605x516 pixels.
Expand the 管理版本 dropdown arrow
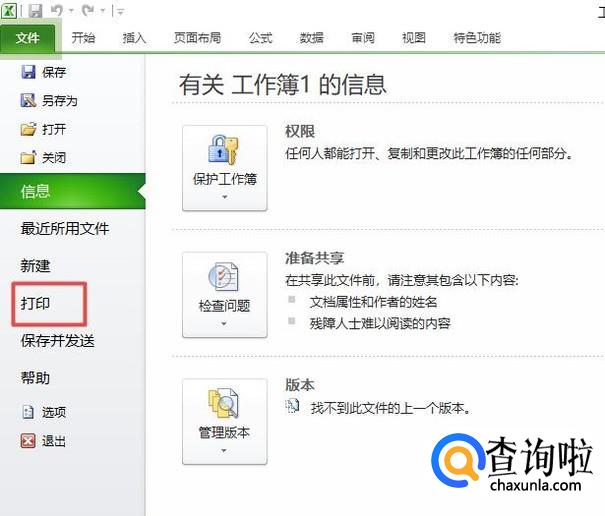click(224, 450)
